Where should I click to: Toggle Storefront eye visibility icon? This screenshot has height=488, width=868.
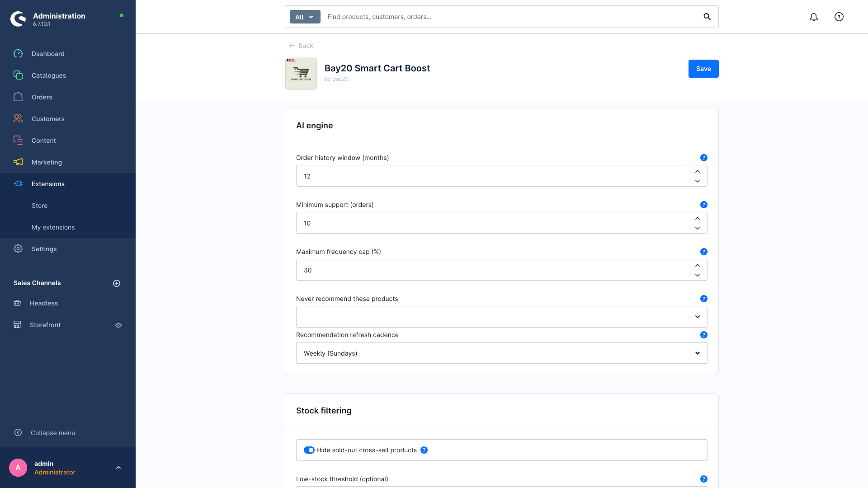118,325
